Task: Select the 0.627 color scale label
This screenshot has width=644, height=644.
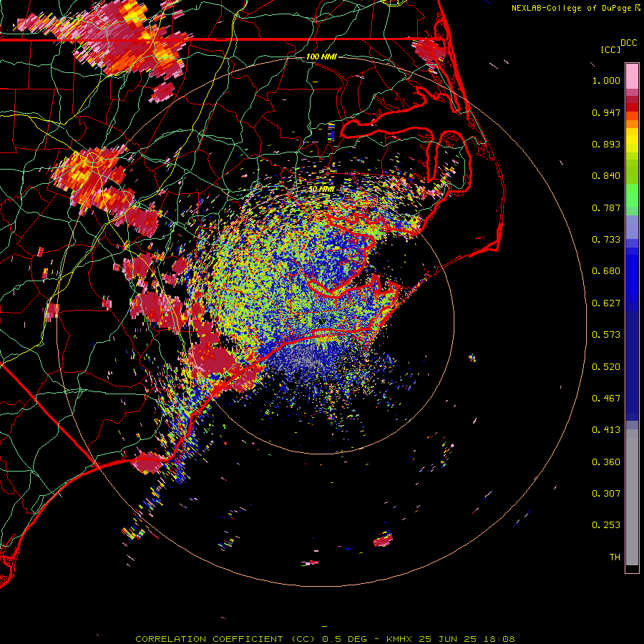Action: (x=606, y=303)
